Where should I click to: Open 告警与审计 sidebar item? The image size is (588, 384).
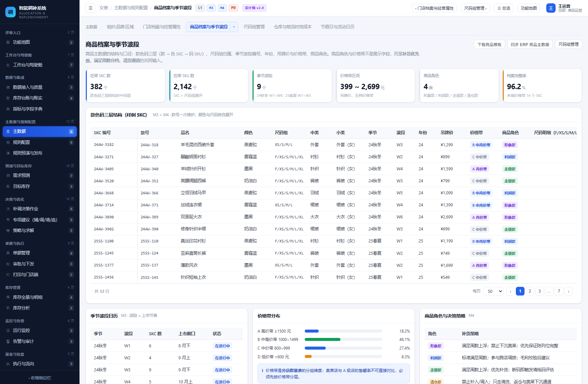point(40,341)
